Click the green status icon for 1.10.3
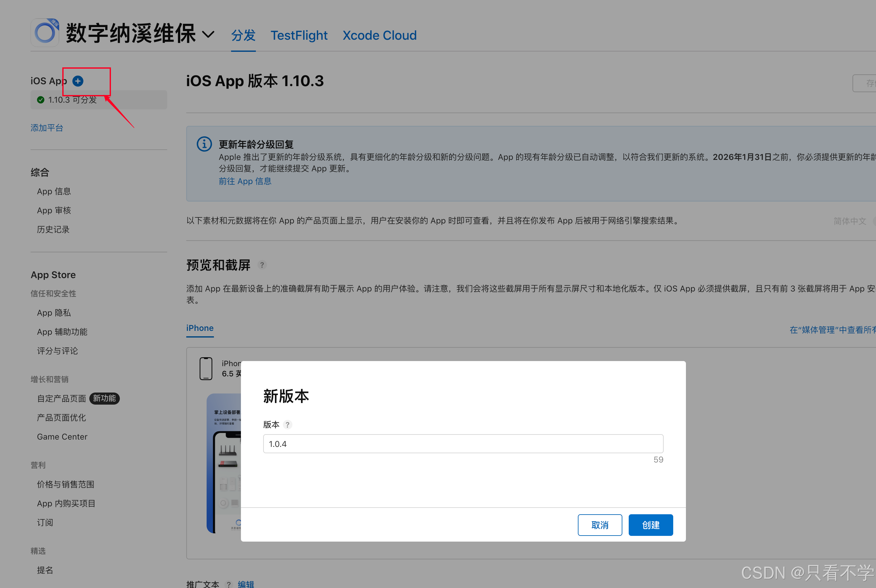Image resolution: width=876 pixels, height=588 pixels. tap(40, 100)
